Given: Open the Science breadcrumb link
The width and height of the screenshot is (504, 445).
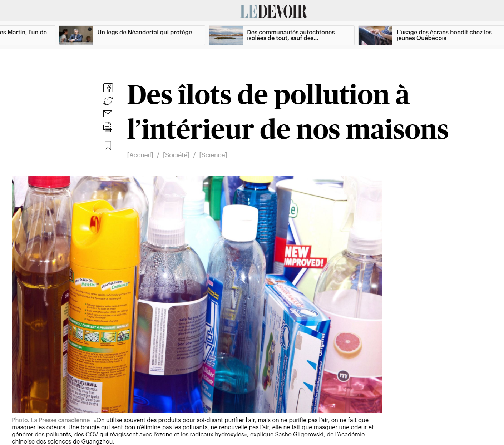Looking at the screenshot, I should [x=213, y=155].
